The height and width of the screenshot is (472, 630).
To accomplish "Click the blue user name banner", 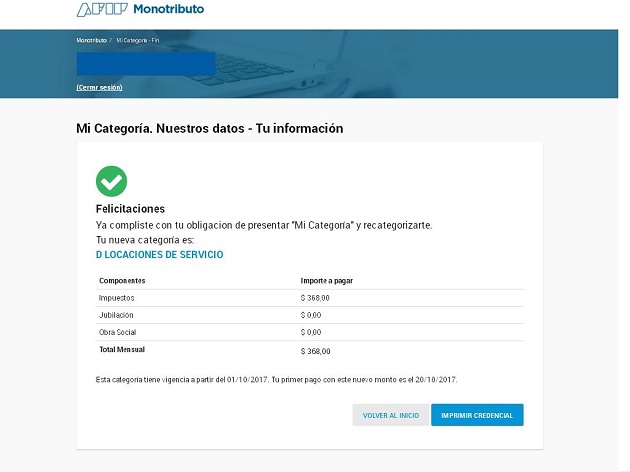I will (x=146, y=64).
